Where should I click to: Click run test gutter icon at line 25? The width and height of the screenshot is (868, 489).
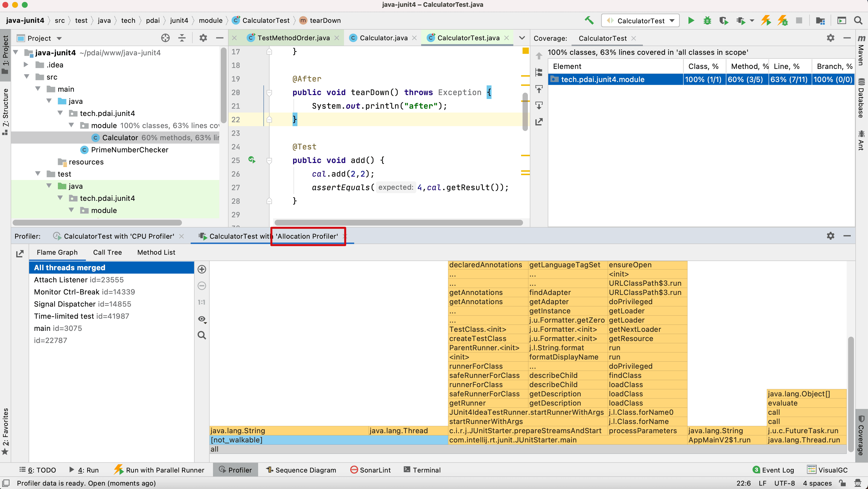(x=251, y=160)
